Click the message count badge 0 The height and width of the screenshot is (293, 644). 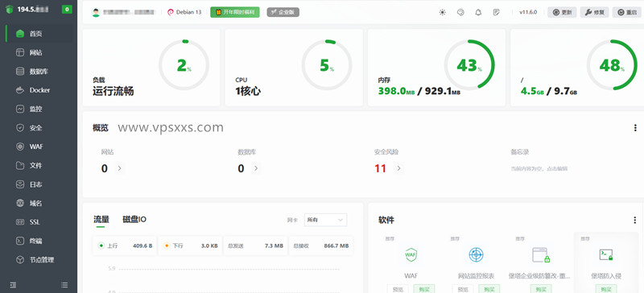click(67, 10)
